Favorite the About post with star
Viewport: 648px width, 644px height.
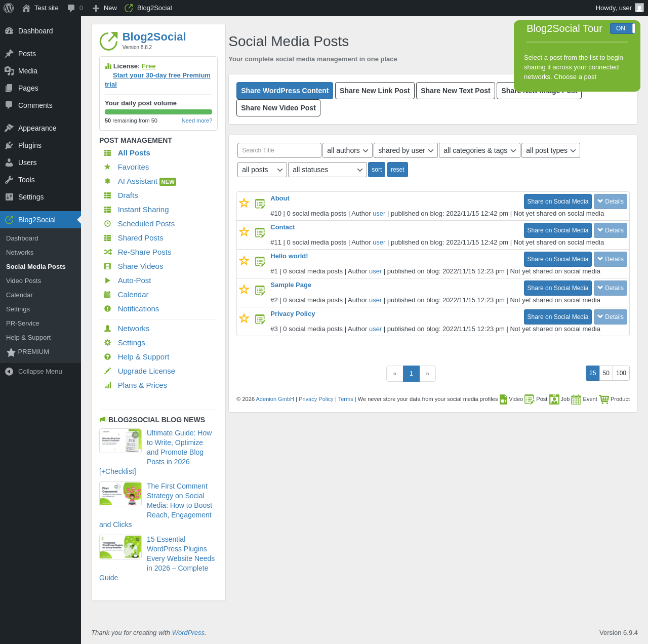(244, 203)
